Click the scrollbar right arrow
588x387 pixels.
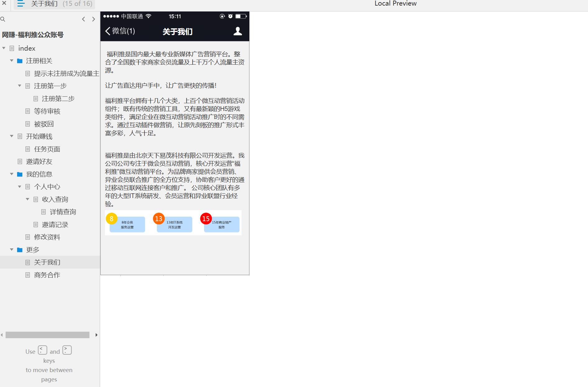[x=96, y=335]
